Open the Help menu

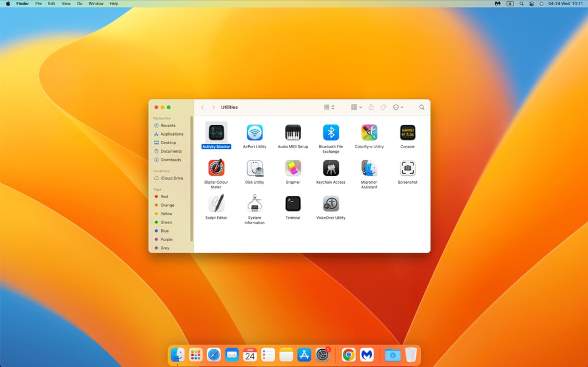click(x=114, y=3)
